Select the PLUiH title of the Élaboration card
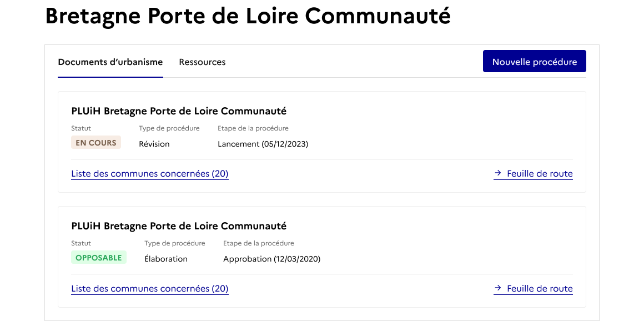 [x=179, y=226]
